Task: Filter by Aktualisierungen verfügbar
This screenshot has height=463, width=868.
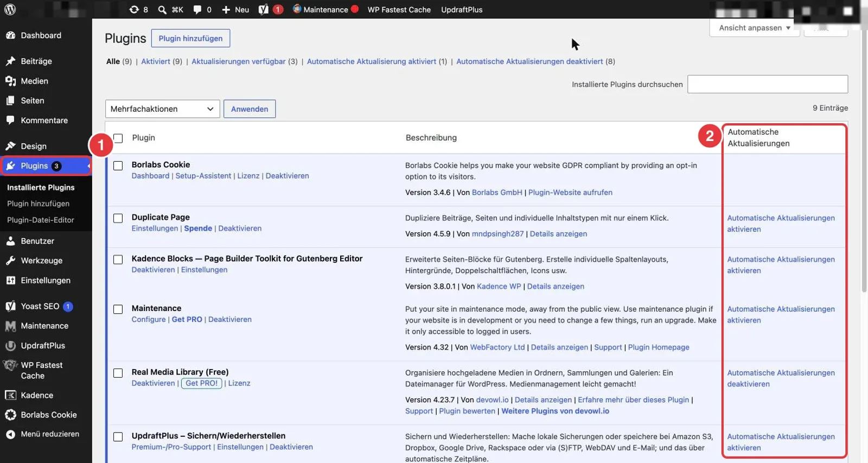Action: 238,61
